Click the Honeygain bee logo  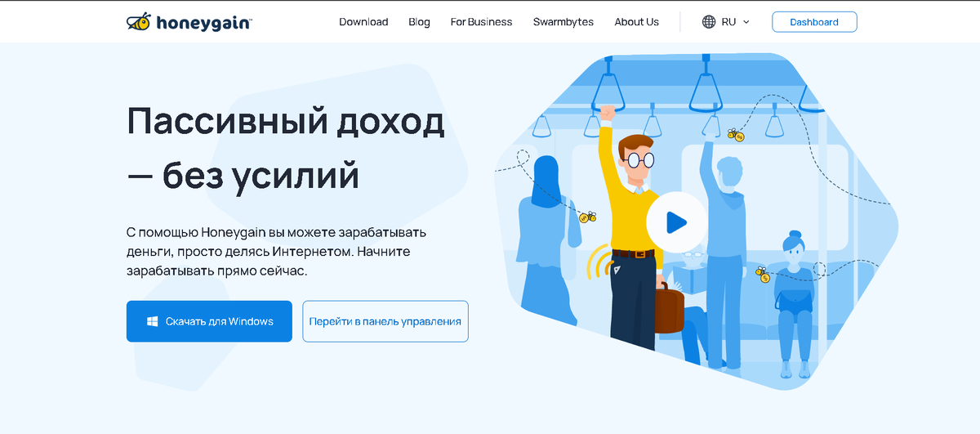click(189, 21)
